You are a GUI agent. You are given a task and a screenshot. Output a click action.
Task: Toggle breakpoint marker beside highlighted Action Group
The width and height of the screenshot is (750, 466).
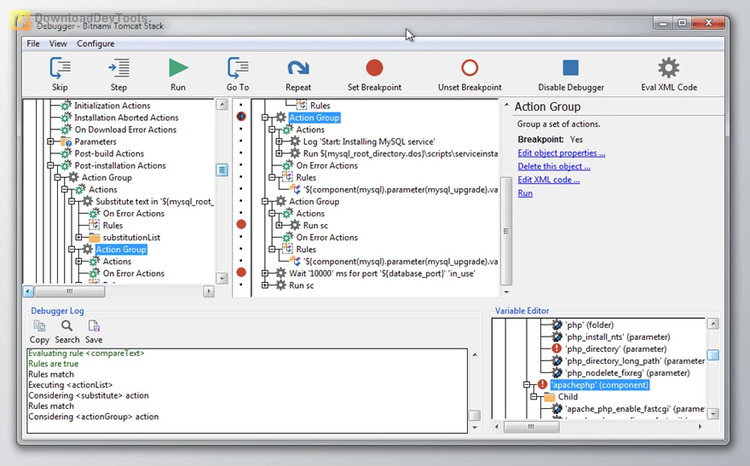(x=241, y=116)
